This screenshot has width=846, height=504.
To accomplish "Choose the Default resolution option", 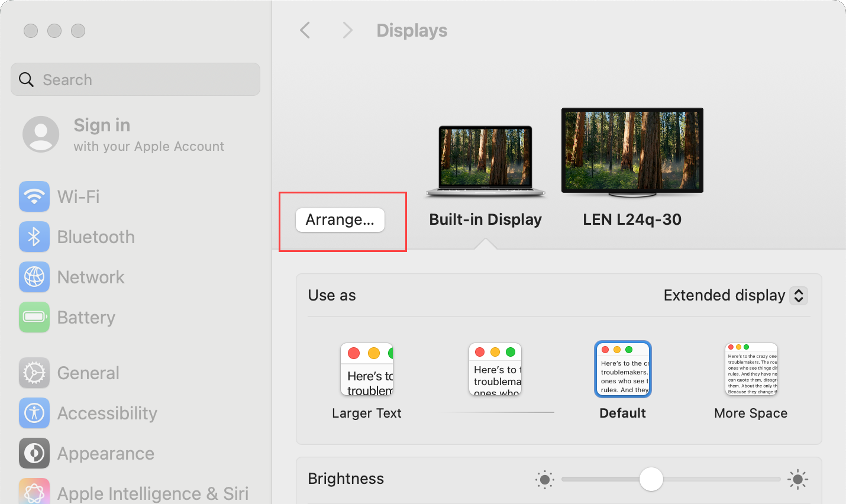I will [x=623, y=369].
